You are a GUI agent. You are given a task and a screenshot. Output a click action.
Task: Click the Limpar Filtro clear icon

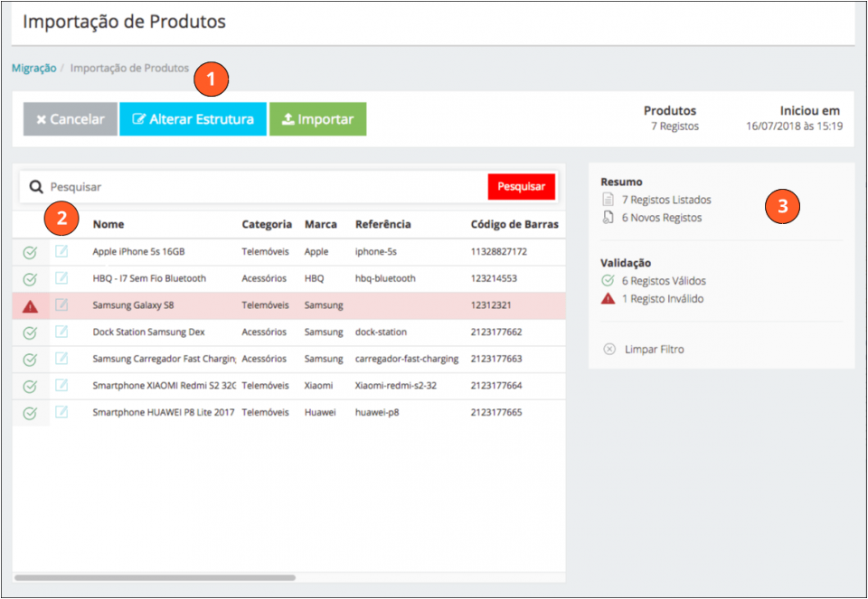pos(609,349)
